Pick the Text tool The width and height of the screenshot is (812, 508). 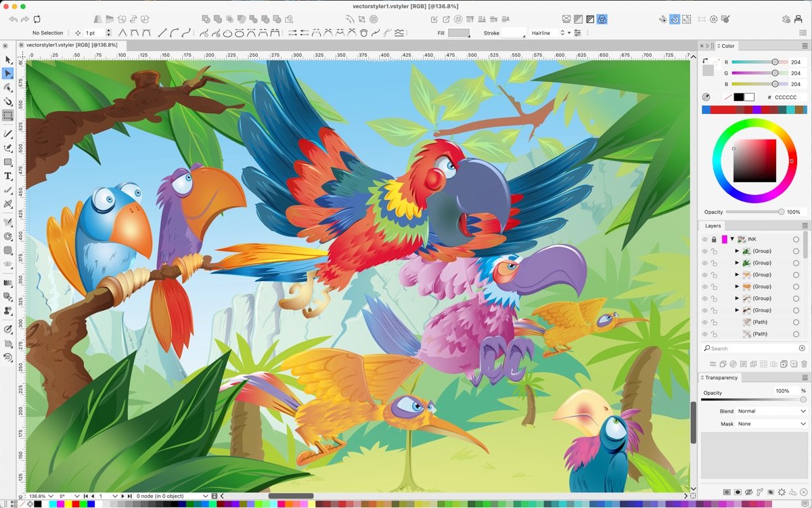pos(8,176)
